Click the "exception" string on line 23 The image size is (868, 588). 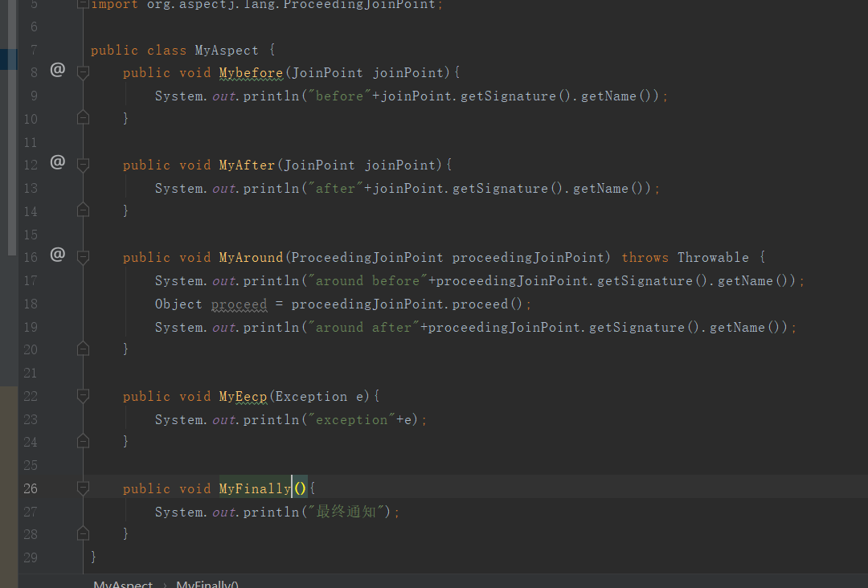click(x=351, y=420)
